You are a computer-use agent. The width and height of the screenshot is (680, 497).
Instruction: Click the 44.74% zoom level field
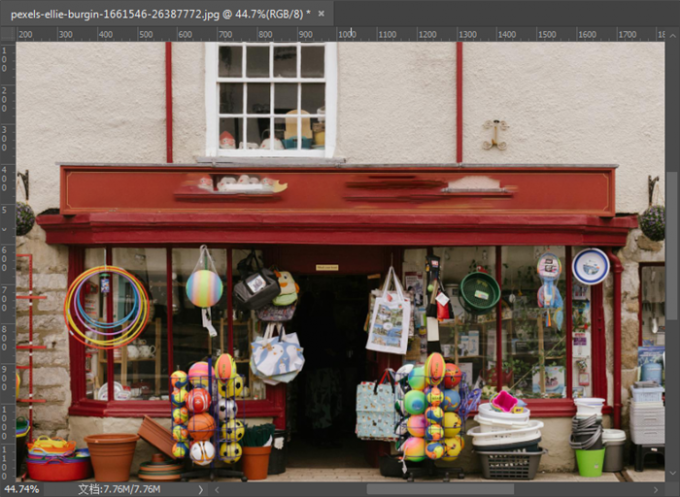[22, 490]
